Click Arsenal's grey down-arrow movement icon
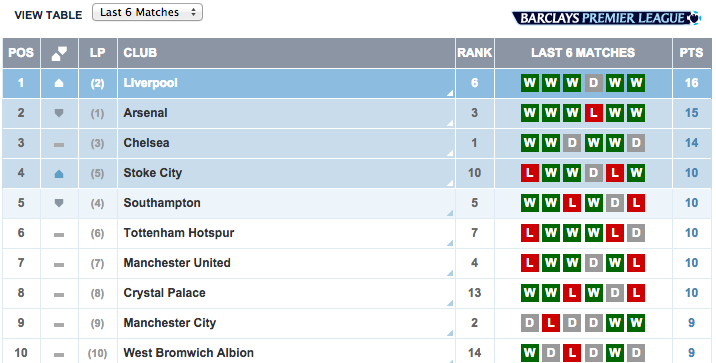Image resolution: width=716 pixels, height=363 pixels. tap(59, 113)
